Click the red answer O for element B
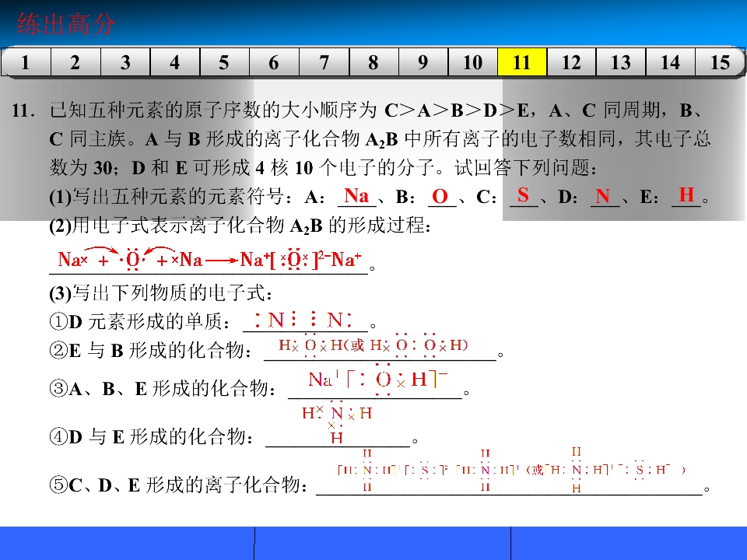This screenshot has width=747, height=560. pos(440,196)
